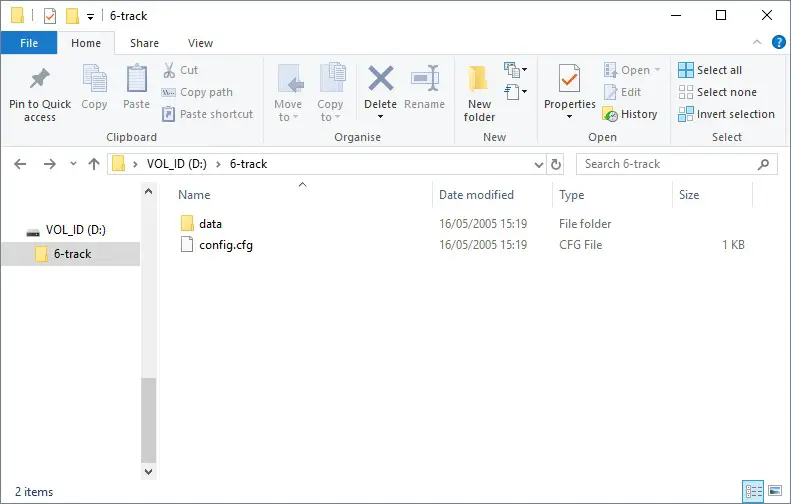Open the Quick Access Toolbar customize dropdown

(90, 17)
